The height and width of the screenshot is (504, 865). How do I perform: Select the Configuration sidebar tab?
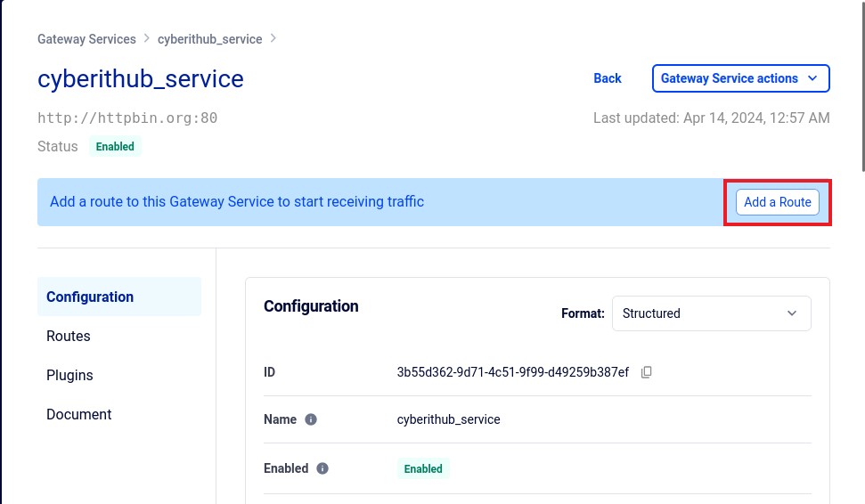coord(119,297)
